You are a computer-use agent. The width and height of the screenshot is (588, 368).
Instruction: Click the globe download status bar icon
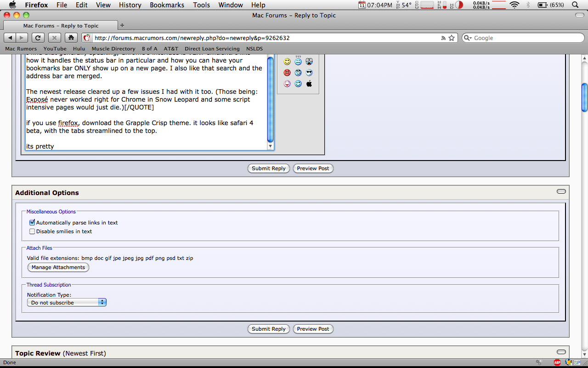[568, 362]
